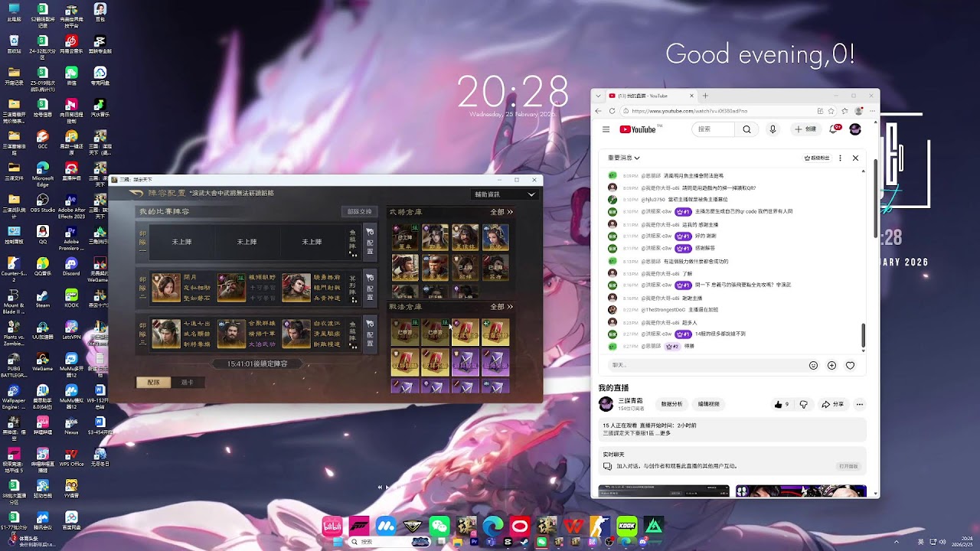This screenshot has width=980, height=551.
Task: Click the Windows Start button
Action: (x=337, y=542)
